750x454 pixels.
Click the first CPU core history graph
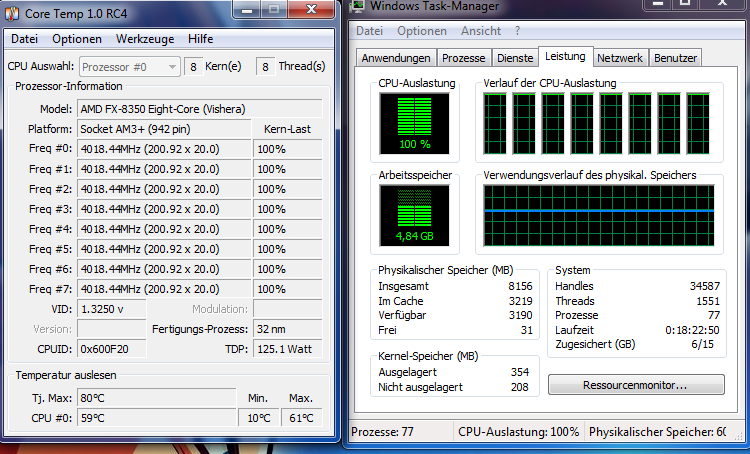(495, 123)
